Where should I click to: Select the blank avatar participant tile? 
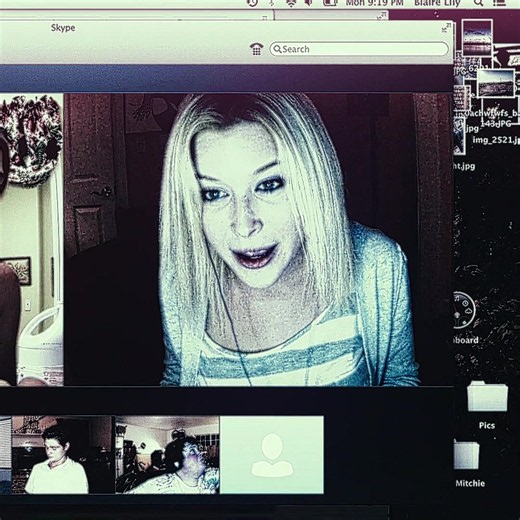click(272, 455)
